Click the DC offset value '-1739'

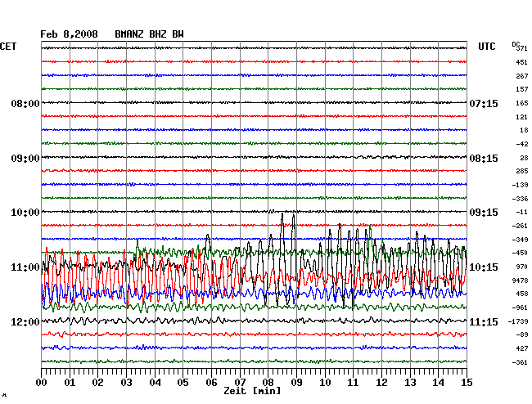[x=518, y=321]
